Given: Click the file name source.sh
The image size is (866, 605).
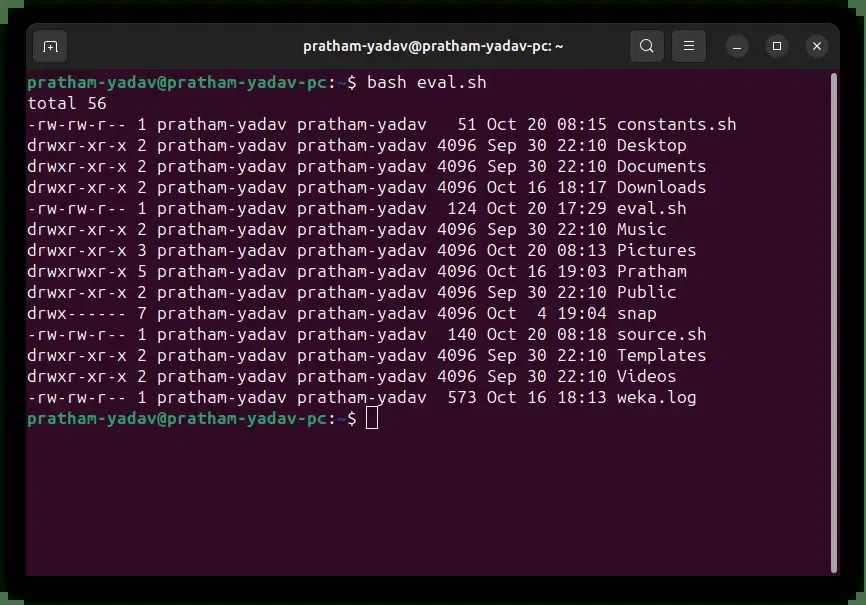Looking at the screenshot, I should point(661,334).
